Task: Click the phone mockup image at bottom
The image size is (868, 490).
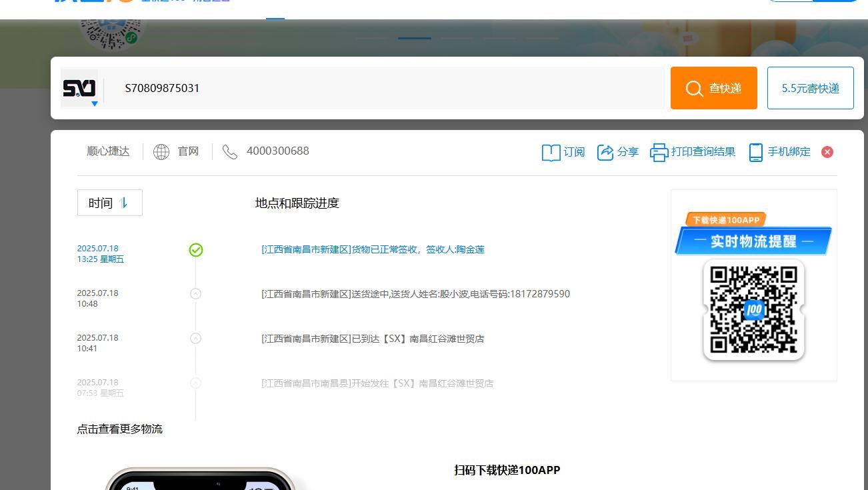Action: pos(200,479)
